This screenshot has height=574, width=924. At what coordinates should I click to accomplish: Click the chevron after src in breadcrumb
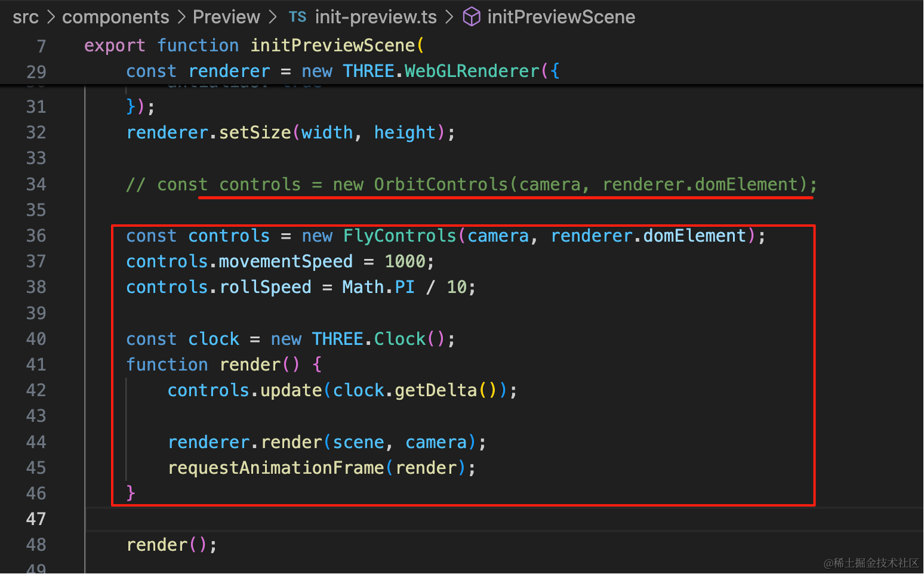(x=51, y=17)
